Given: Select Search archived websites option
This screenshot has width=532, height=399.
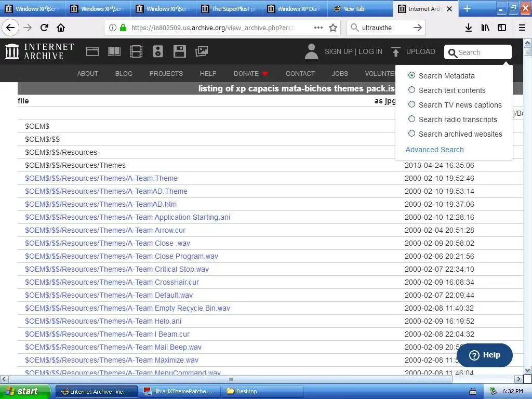Looking at the screenshot, I should click(x=411, y=134).
